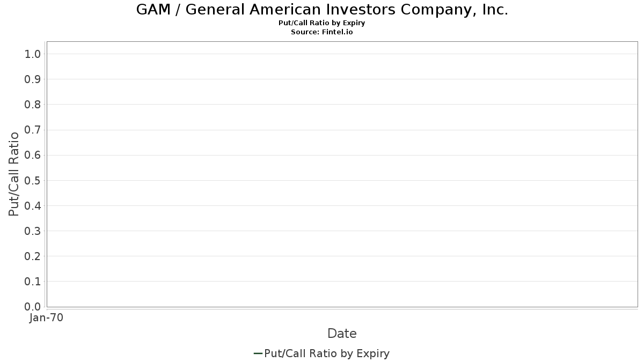Click the 0.8 y-axis tick label

pos(33,105)
